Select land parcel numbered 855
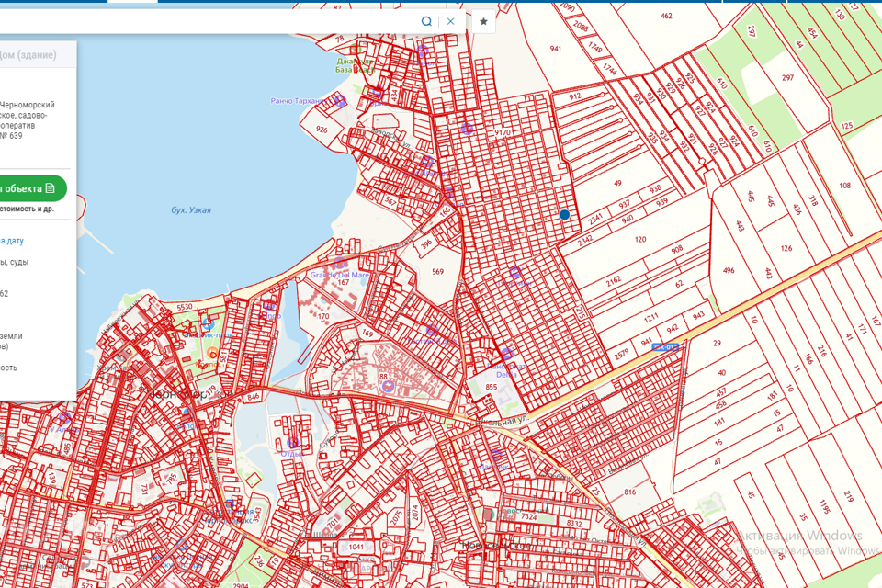The image size is (882, 588). tap(492, 387)
